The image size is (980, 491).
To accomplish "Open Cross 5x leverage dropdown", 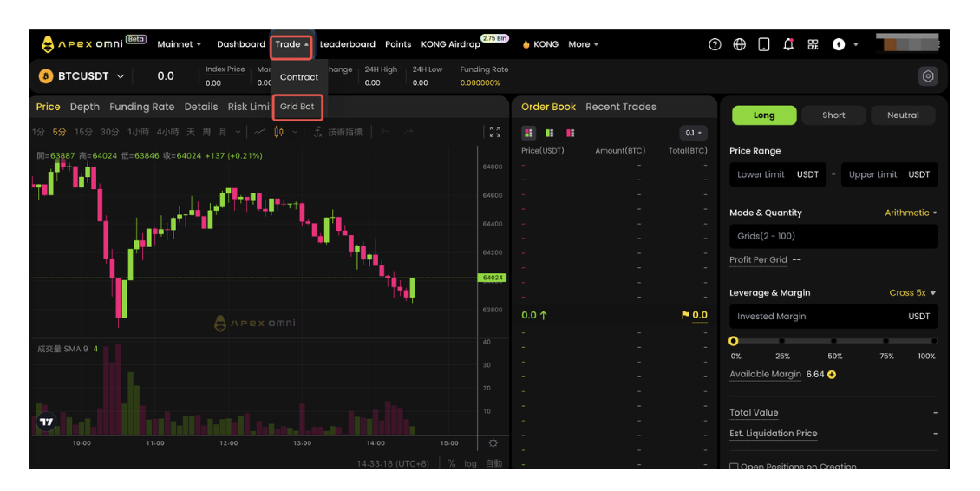I will point(912,292).
